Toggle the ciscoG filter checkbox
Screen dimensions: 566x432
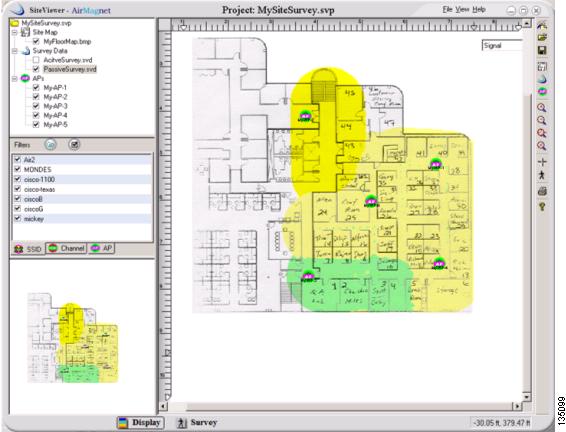(x=17, y=209)
